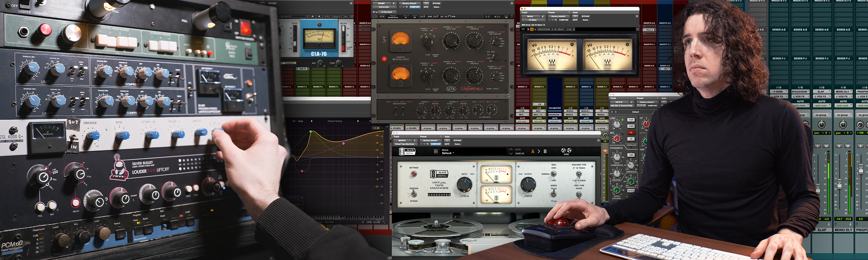Viewport: 868px width, 260px height.
Task: Next preset arrow in SSL Channel Strip
Action: pyautogui.click(x=616, y=112)
